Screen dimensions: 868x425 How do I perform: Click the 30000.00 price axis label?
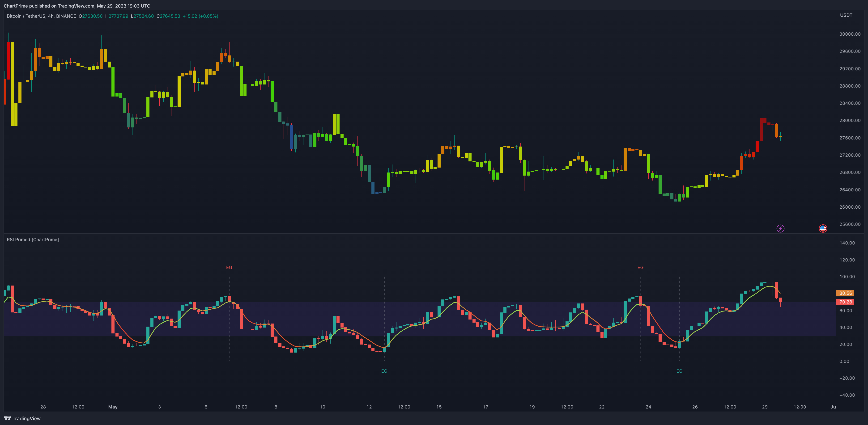850,34
